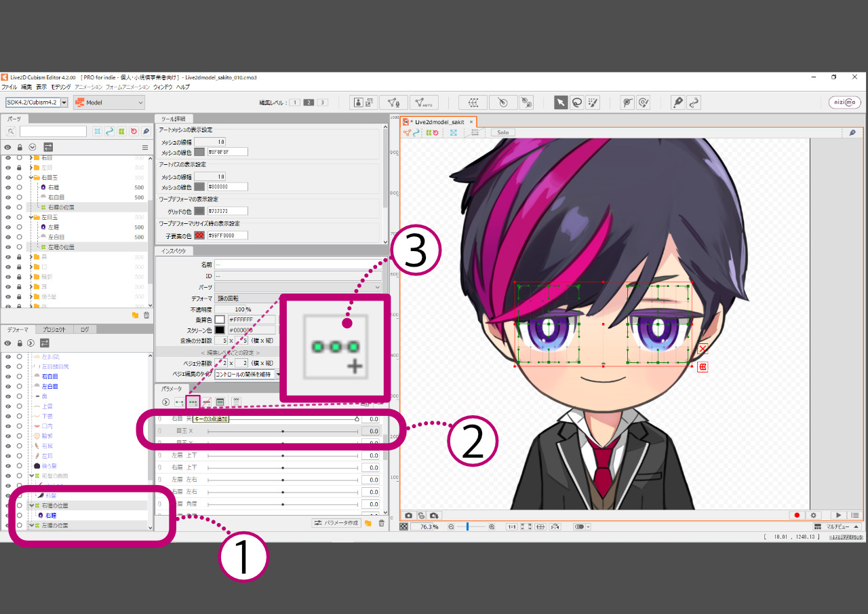This screenshot has width=868, height=614.
Task: Expand the 左目 folder in parts
Action: click(x=31, y=168)
